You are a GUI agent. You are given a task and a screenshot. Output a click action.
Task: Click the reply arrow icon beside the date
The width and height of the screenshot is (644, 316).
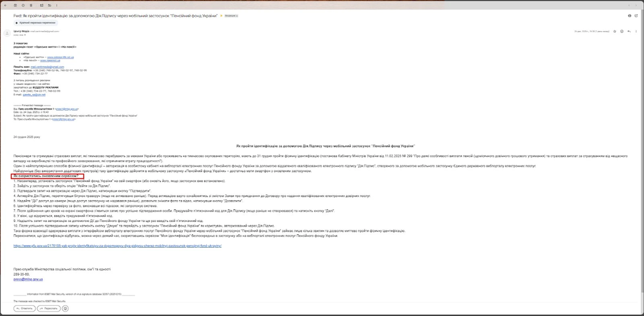click(630, 31)
